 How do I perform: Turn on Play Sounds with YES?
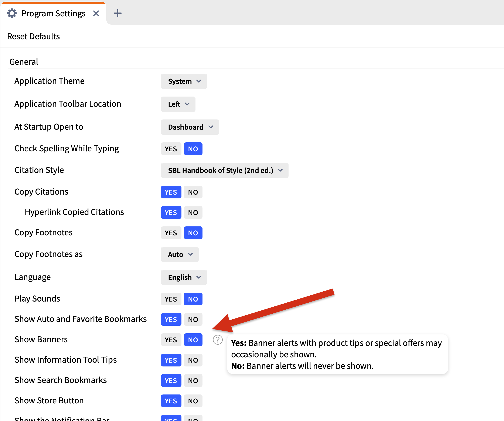tap(171, 299)
